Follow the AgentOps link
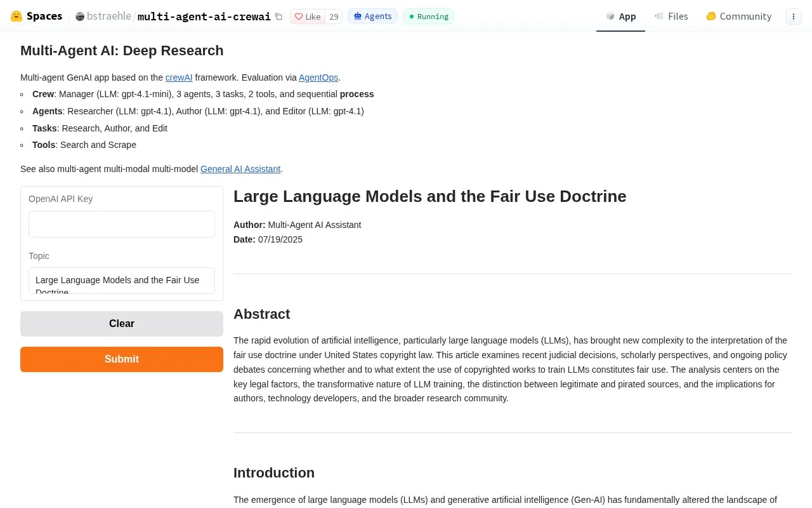Viewport: 812px width, 508px height. 318,77
